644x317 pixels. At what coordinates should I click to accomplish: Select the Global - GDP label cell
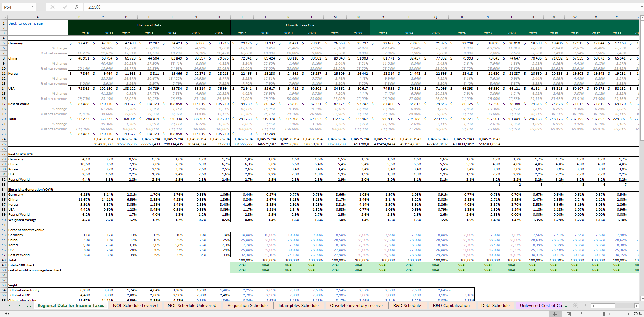pyautogui.click(x=20, y=295)
